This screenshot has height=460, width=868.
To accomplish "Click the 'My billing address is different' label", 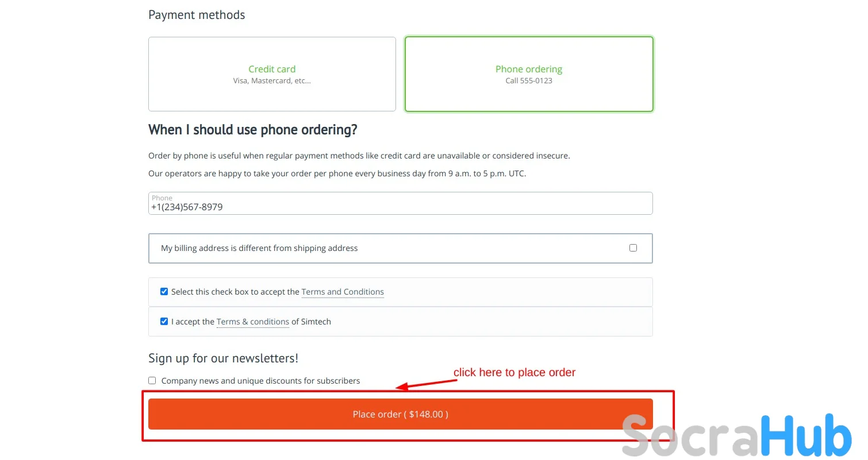I will click(259, 248).
